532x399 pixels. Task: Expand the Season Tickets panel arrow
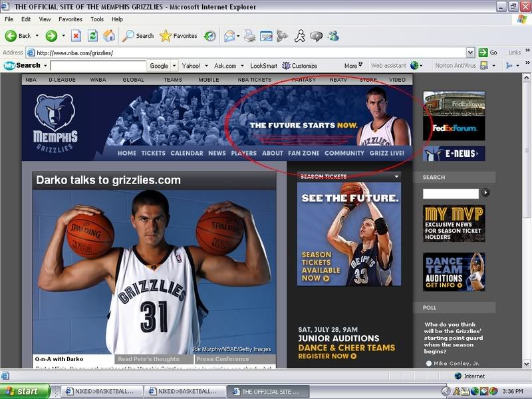coord(396,177)
